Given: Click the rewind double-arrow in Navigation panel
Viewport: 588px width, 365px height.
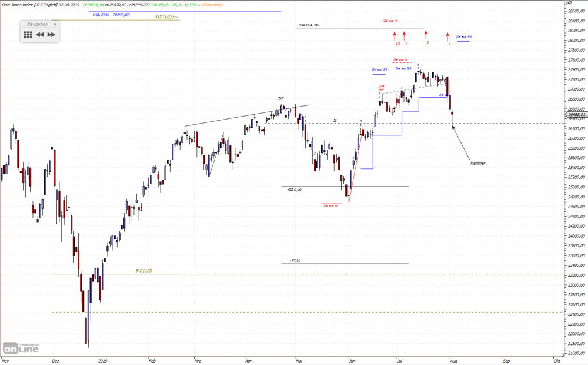Looking at the screenshot, I should point(40,35).
